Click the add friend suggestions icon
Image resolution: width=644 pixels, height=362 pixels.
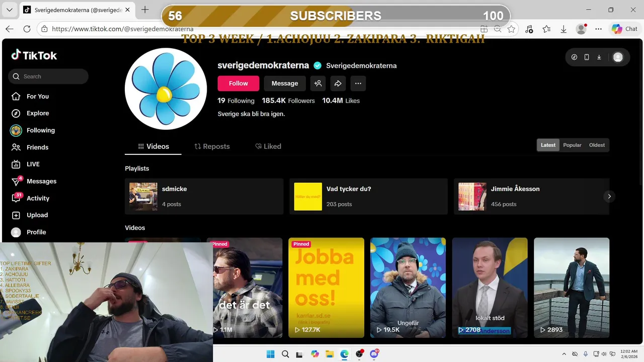click(318, 83)
